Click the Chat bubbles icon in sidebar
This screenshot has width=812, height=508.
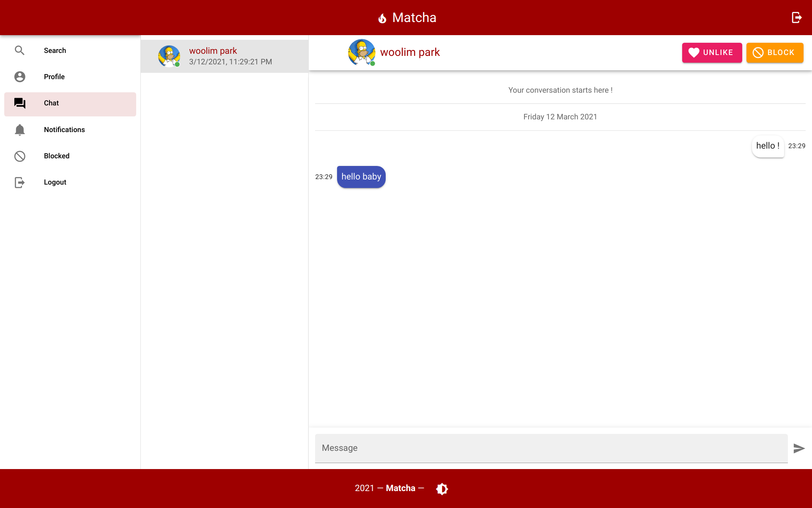(x=19, y=103)
